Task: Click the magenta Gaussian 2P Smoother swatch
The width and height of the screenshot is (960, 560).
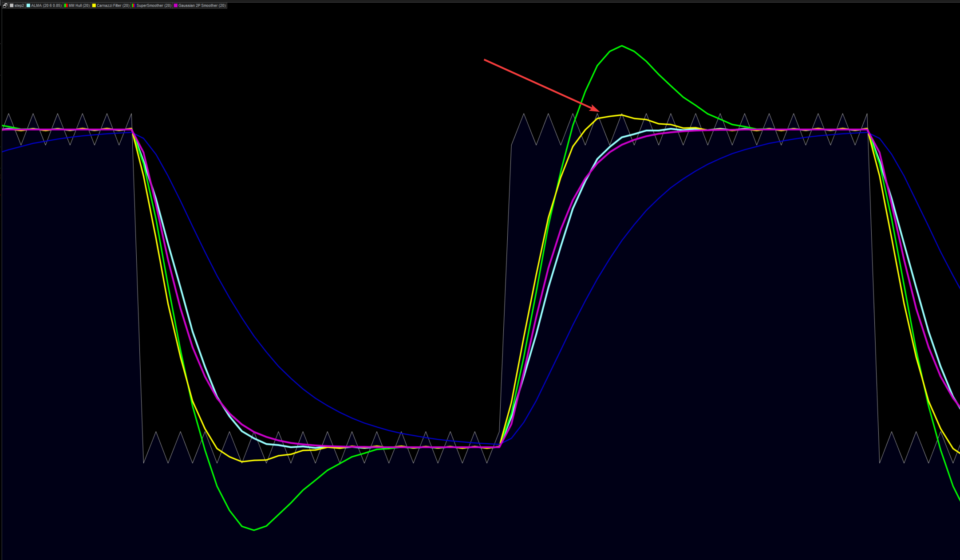Action: click(176, 5)
